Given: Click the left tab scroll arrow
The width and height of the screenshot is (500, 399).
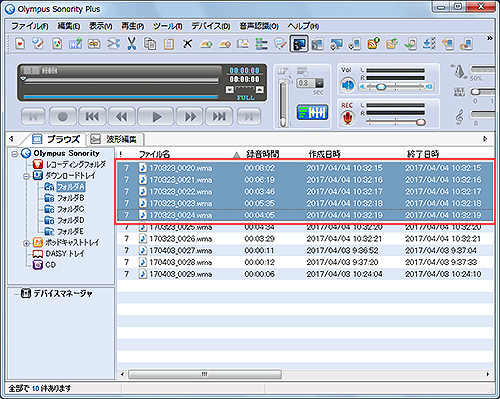Looking at the screenshot, I should pos(11,138).
